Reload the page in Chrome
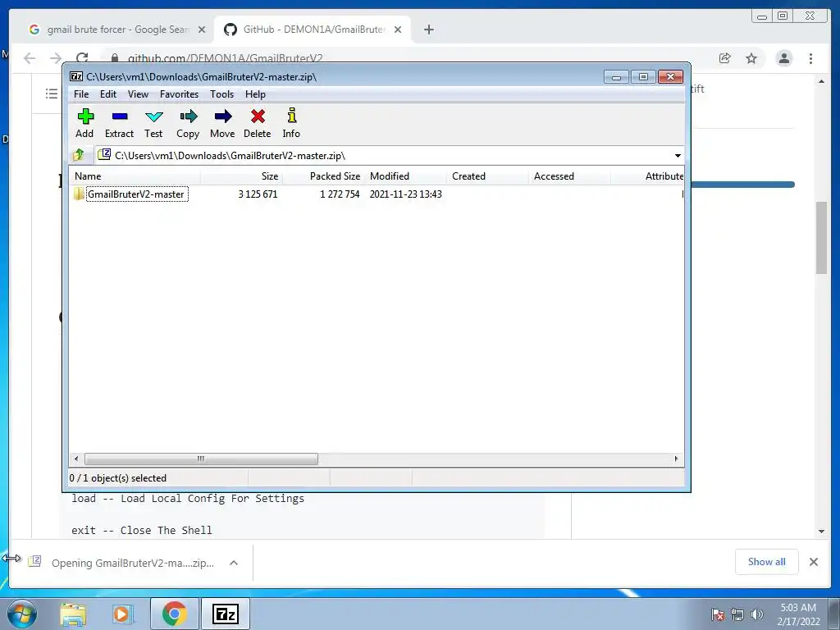The width and height of the screenshot is (840, 630). pos(82,58)
